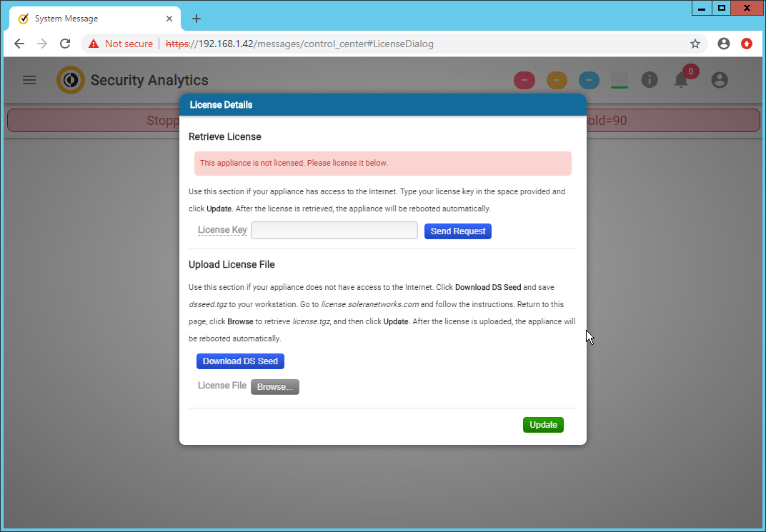Click the red status indicator pill
The width and height of the screenshot is (766, 532).
(524, 80)
